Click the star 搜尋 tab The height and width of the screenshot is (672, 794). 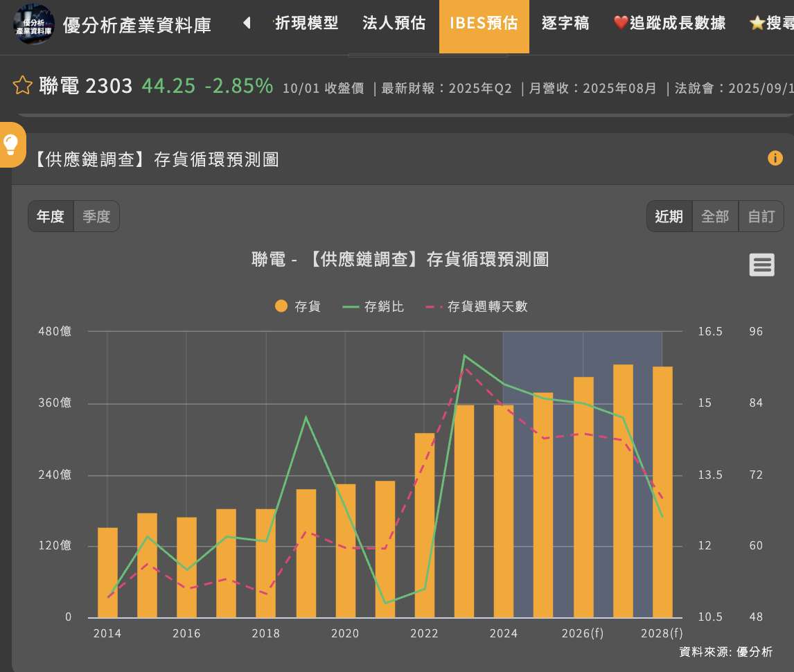coord(770,24)
